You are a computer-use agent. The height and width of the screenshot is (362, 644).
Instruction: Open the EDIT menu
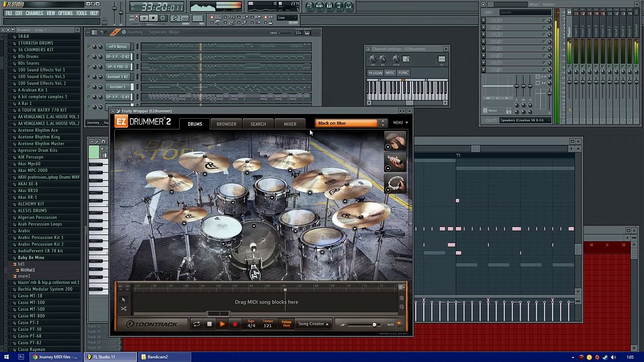(x=19, y=13)
